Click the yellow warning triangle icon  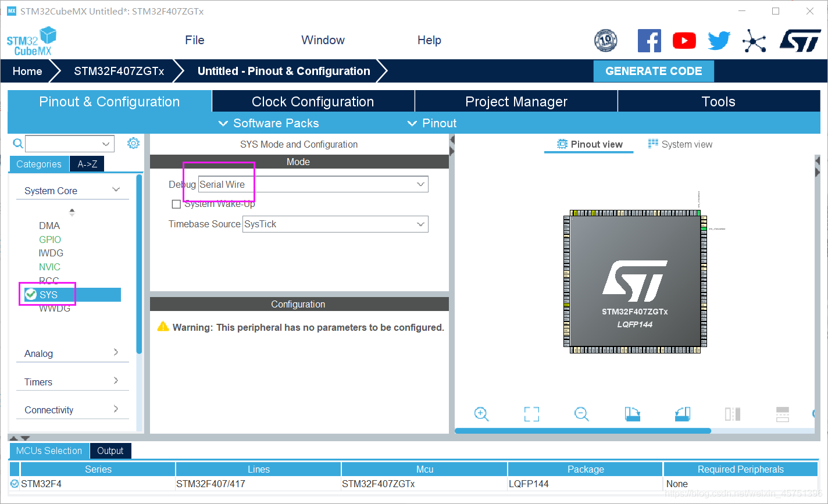click(x=163, y=327)
